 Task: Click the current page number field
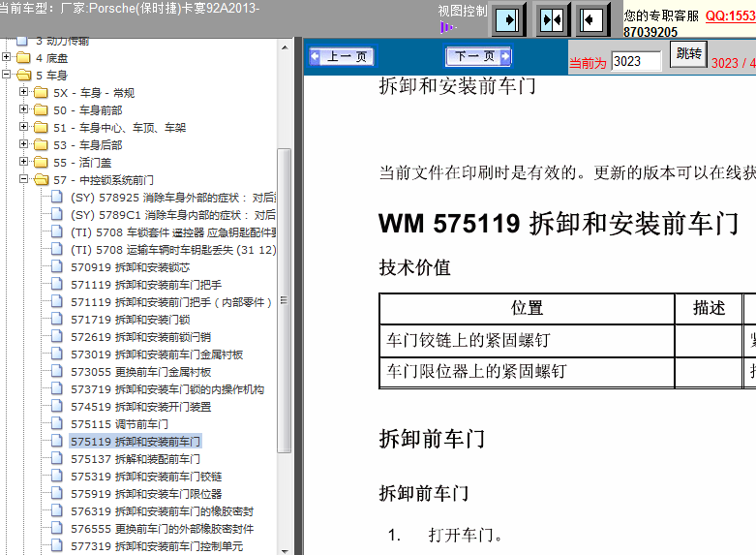point(635,61)
